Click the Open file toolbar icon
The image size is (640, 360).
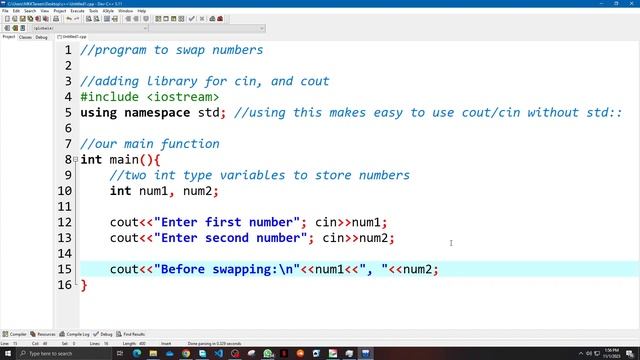(x=15, y=19)
